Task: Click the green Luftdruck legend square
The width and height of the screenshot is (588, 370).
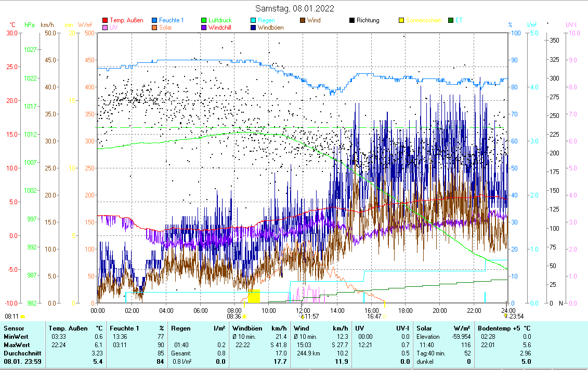Action: point(204,20)
